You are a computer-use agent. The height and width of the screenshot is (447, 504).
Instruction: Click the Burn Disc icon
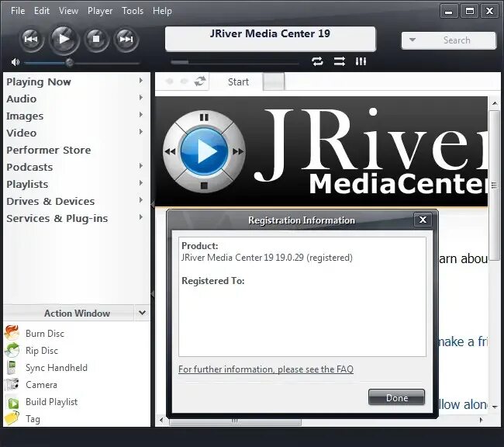tap(12, 333)
